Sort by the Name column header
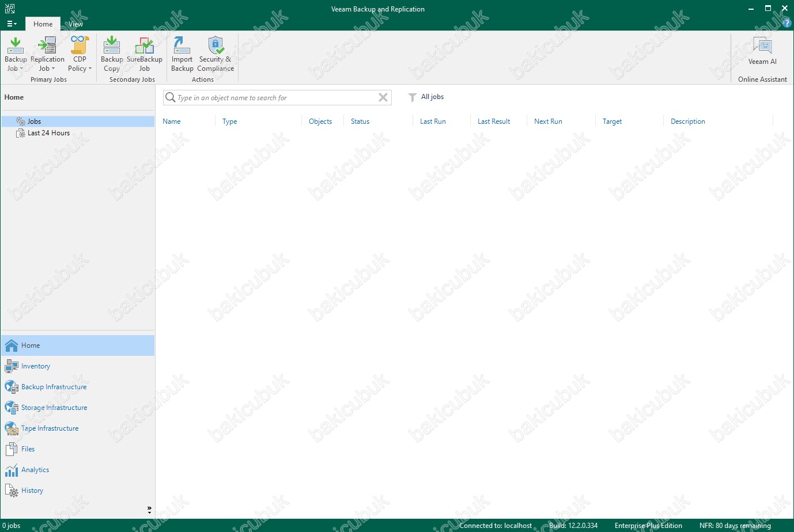Viewport: 794px width, 532px height. pyautogui.click(x=172, y=121)
